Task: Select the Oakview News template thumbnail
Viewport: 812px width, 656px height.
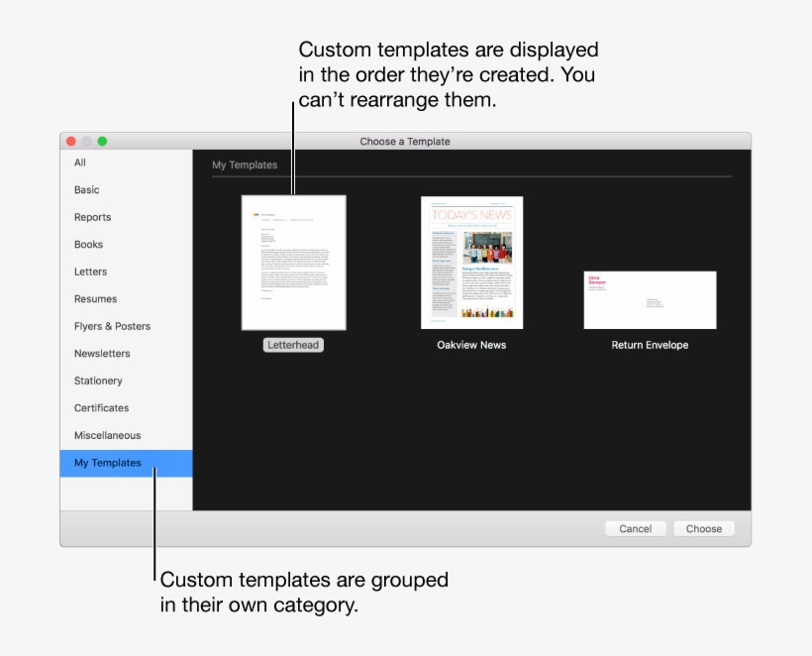Action: pyautogui.click(x=471, y=262)
